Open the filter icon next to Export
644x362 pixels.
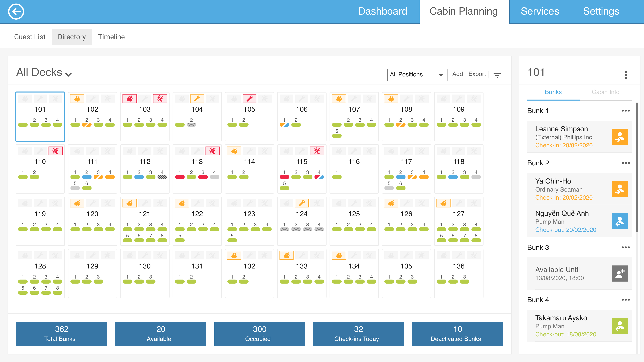497,75
